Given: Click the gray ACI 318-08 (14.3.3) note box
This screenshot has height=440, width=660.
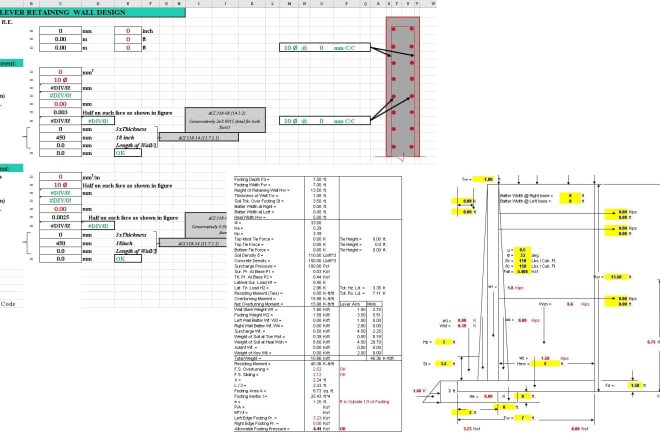Looking at the screenshot, I should pyautogui.click(x=225, y=120).
